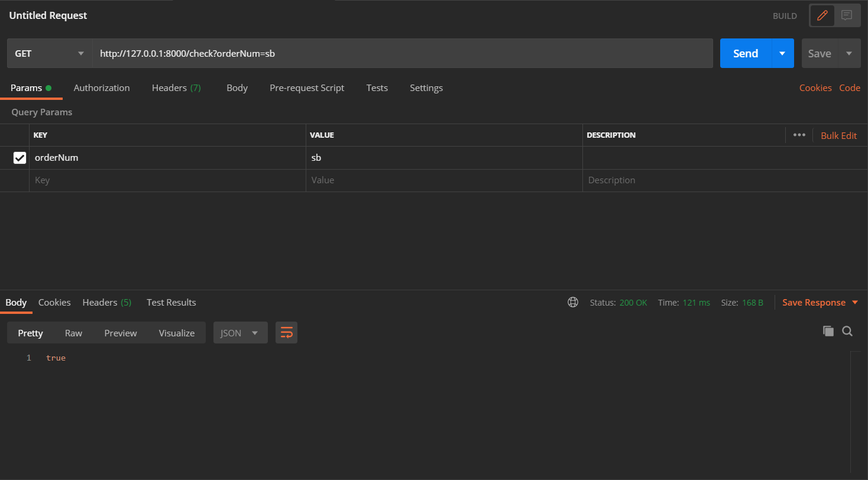Toggle line wrap icon in response
This screenshot has width=868, height=480.
(286, 333)
